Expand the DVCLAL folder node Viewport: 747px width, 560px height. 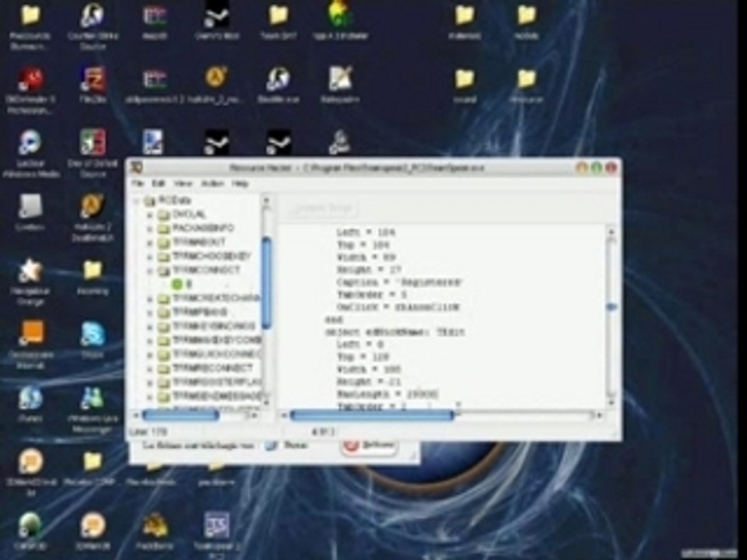(149, 215)
